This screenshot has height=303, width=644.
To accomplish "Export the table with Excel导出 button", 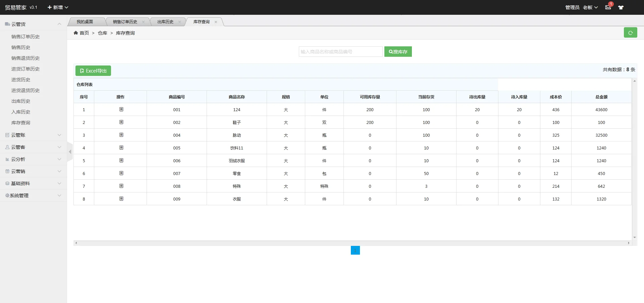I will point(93,71).
